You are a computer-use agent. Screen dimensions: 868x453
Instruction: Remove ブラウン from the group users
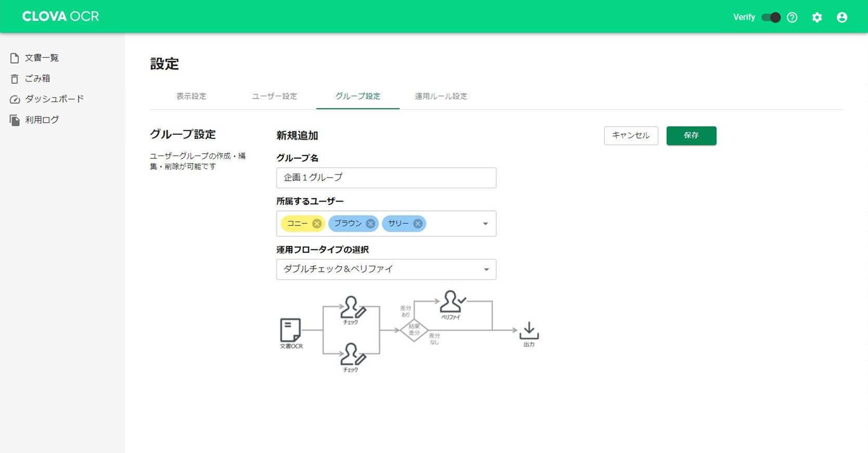coord(370,223)
